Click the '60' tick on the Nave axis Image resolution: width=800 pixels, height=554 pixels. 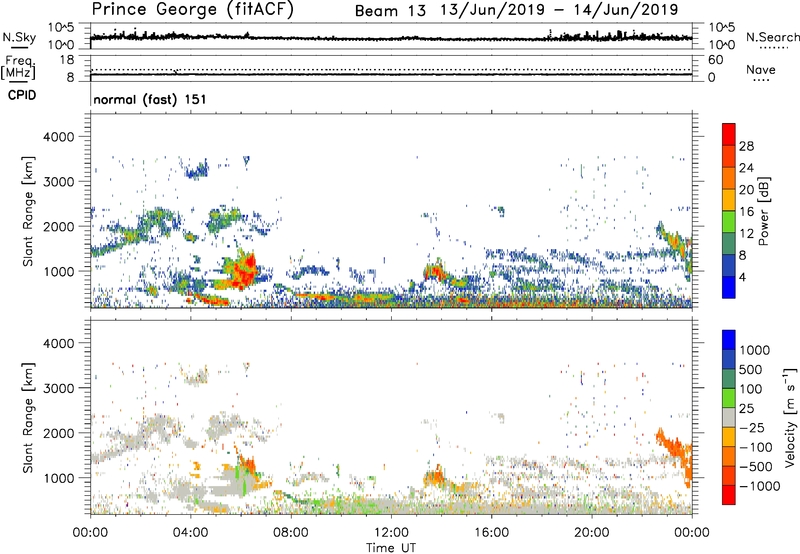tap(715, 60)
